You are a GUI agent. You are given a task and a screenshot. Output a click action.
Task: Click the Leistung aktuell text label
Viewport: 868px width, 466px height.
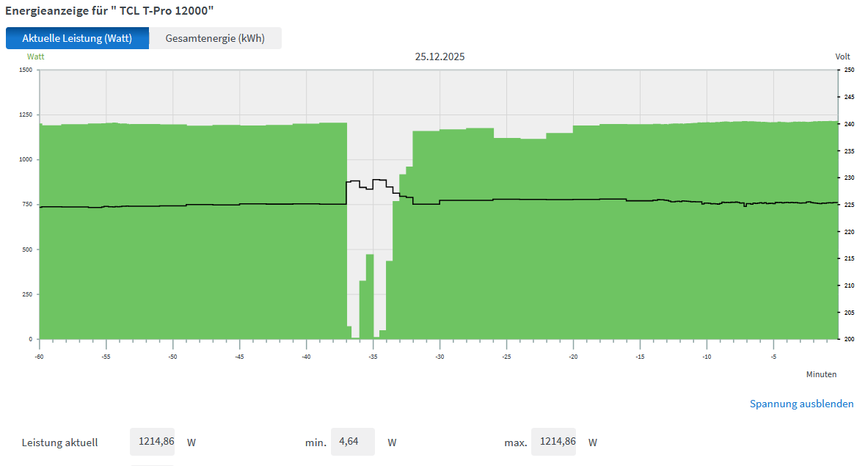point(59,443)
